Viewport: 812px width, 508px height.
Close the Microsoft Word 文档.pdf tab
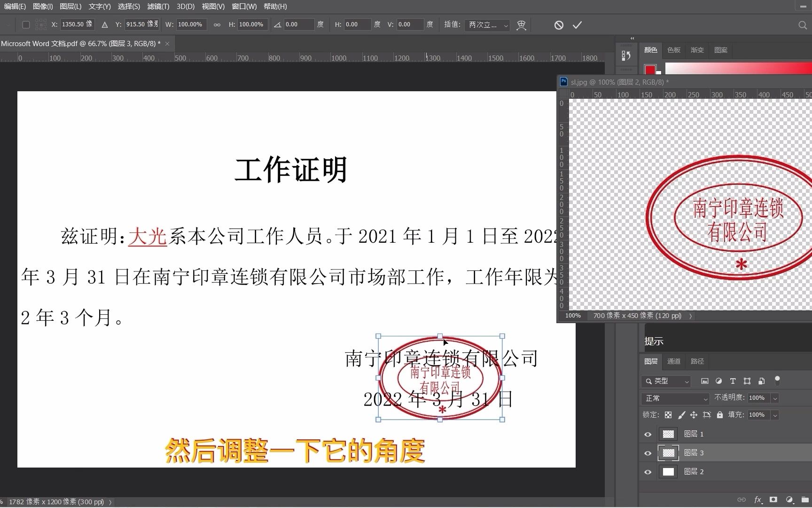167,44
